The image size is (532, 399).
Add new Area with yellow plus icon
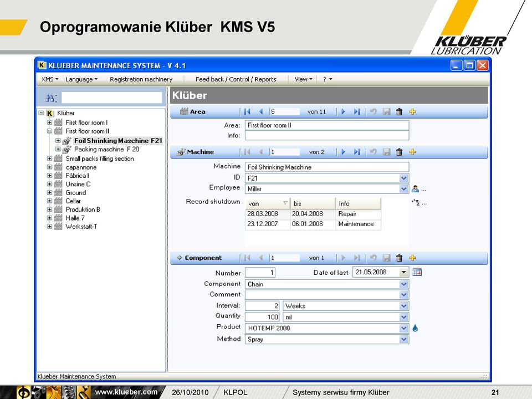coord(412,111)
